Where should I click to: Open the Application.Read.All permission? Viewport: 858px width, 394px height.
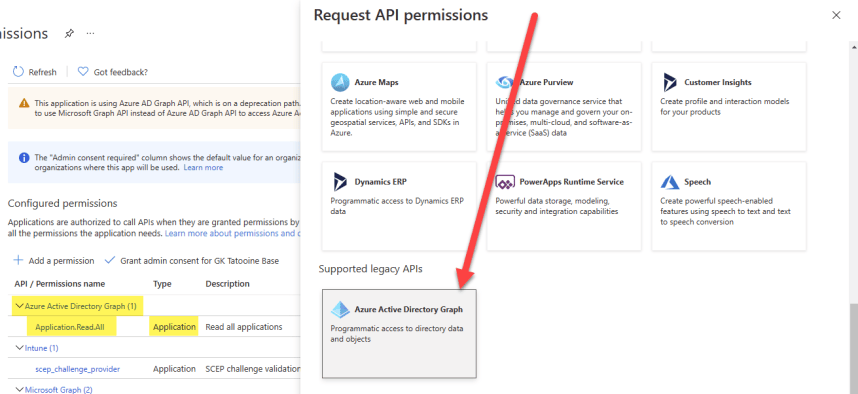(x=69, y=327)
